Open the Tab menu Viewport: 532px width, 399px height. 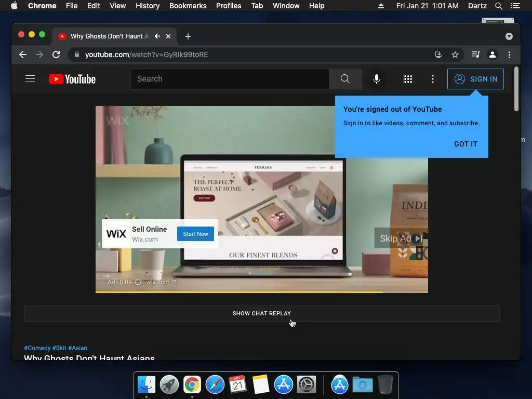(x=257, y=6)
